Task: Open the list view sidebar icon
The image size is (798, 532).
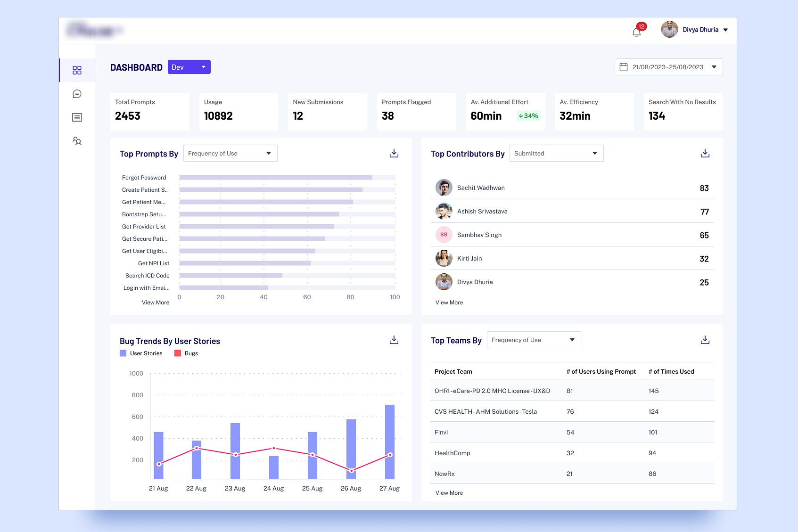Action: pyautogui.click(x=77, y=117)
